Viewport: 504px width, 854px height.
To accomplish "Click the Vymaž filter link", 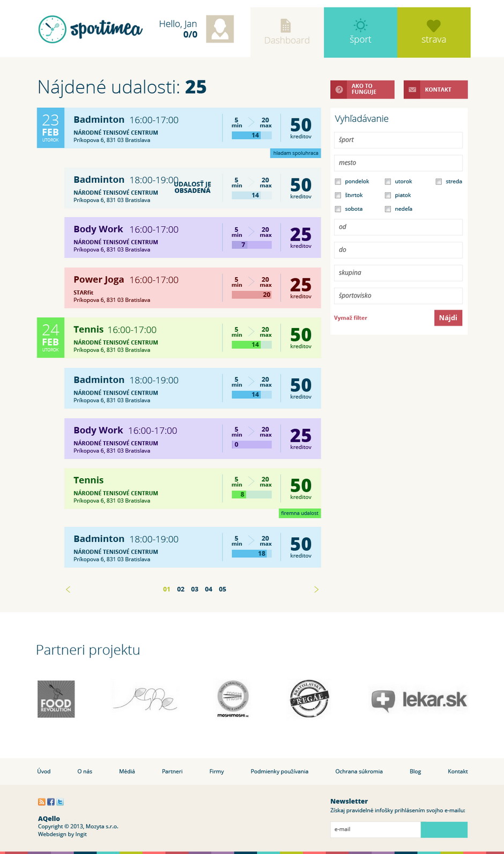I will pyautogui.click(x=351, y=318).
